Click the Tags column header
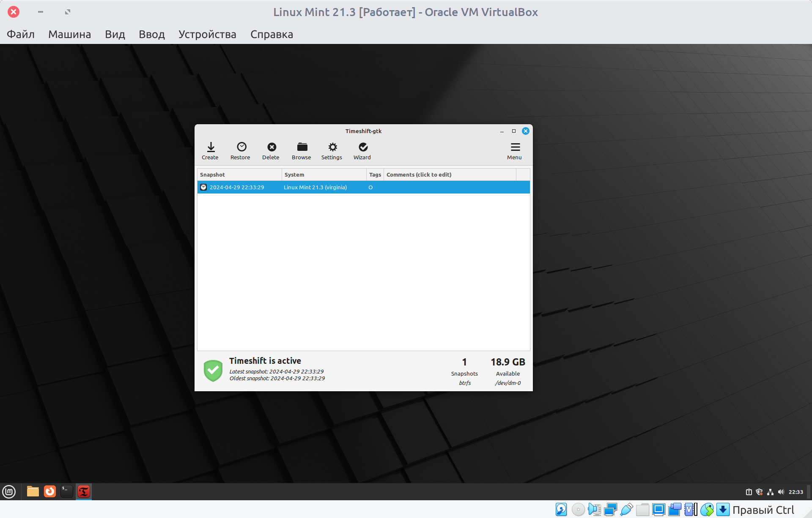Screen dimensions: 812x518 (x=375, y=174)
